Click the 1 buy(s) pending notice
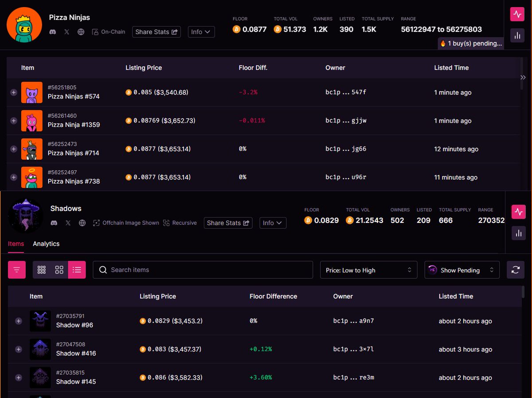The height and width of the screenshot is (398, 532). 471,43
